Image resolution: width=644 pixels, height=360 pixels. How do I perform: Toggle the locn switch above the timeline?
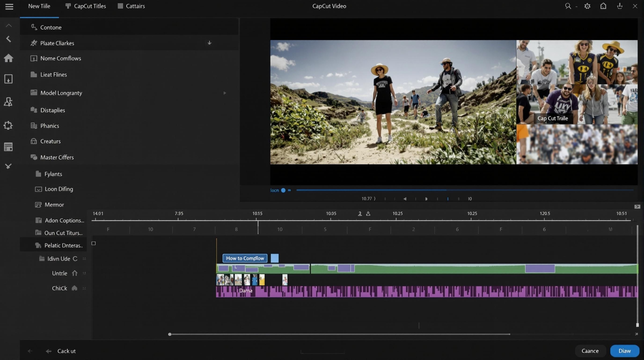click(283, 190)
